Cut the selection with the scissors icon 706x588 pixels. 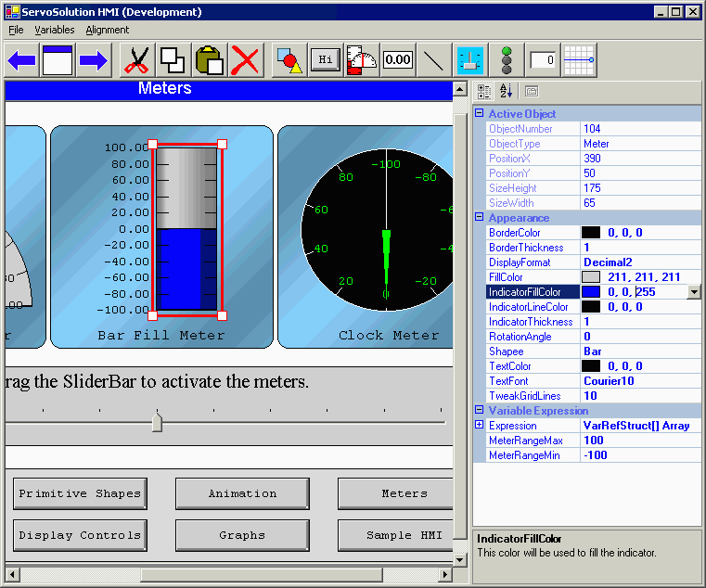click(136, 60)
